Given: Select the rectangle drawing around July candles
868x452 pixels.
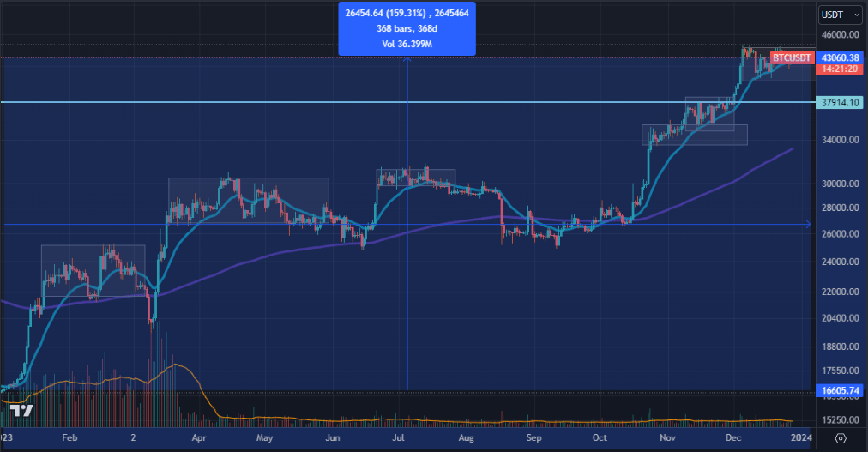Looking at the screenshot, I should pos(416,178).
